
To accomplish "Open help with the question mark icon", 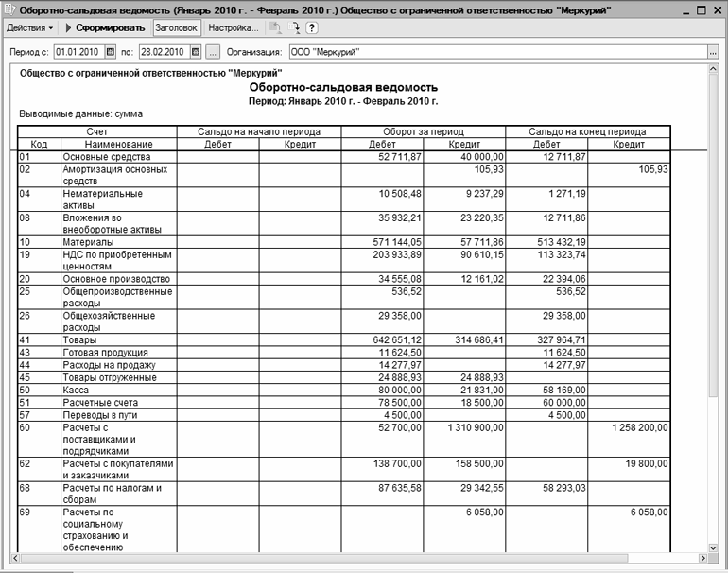I will click(312, 28).
